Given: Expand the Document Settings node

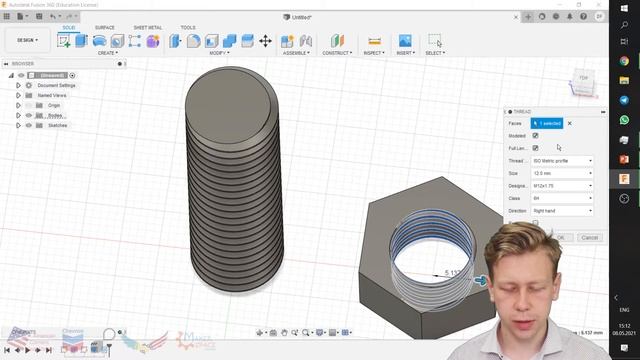Looking at the screenshot, I should (x=18, y=85).
